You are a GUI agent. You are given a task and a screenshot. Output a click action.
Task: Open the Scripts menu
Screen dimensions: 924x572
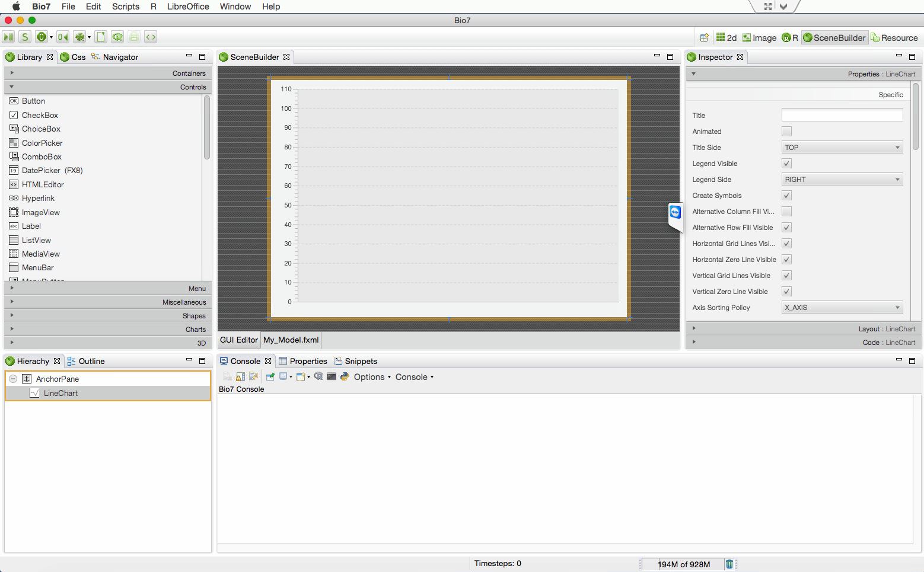(x=126, y=7)
